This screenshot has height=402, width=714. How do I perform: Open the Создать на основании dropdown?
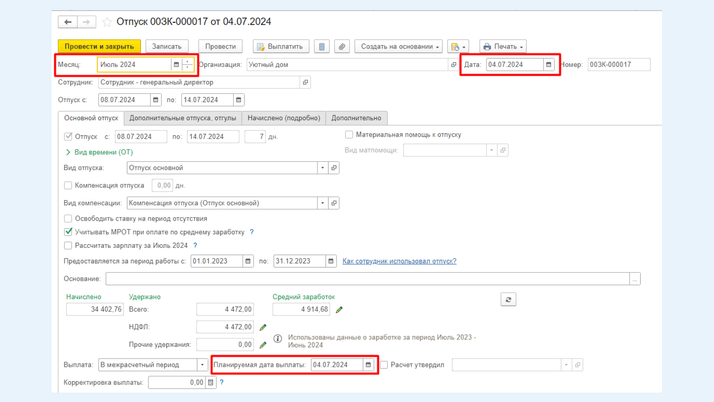coord(398,46)
